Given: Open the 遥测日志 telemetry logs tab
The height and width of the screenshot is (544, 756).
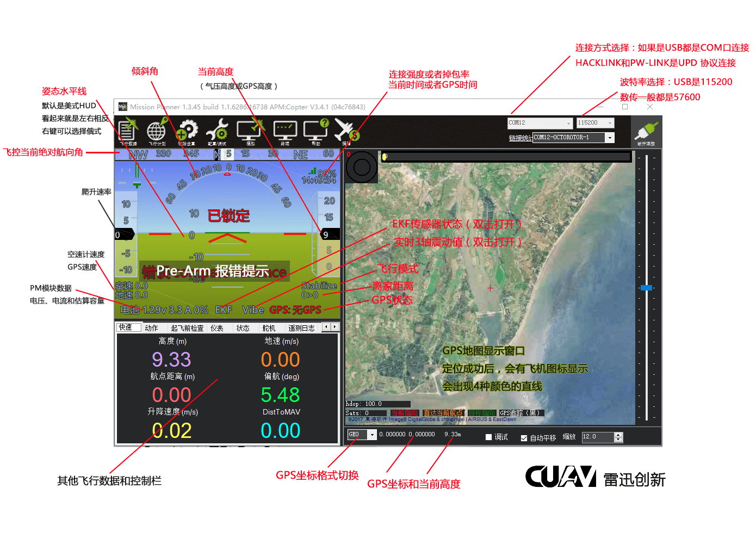Looking at the screenshot, I should (301, 328).
